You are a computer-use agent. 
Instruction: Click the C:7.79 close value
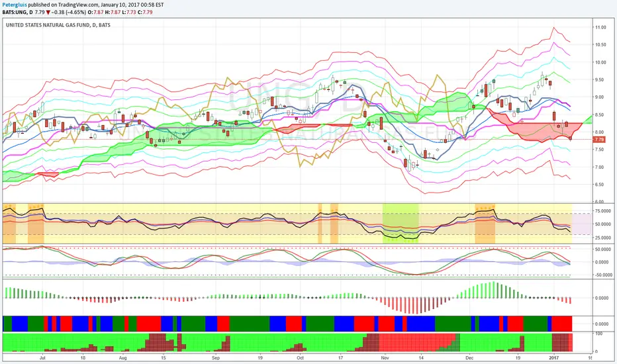click(144, 12)
